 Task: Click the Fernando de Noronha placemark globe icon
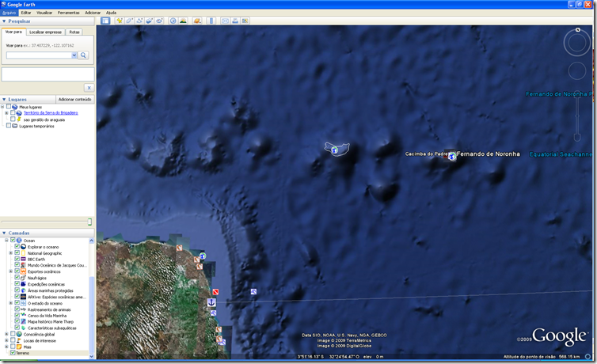(452, 156)
